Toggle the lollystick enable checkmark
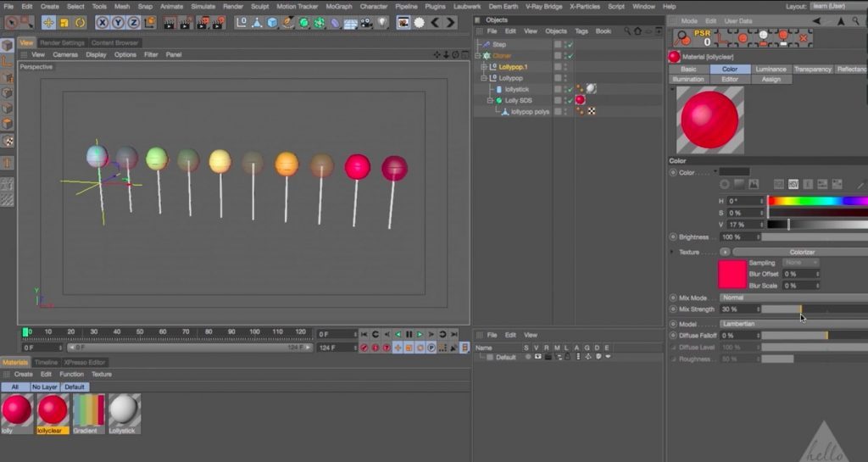The height and width of the screenshot is (462, 868). (570, 89)
